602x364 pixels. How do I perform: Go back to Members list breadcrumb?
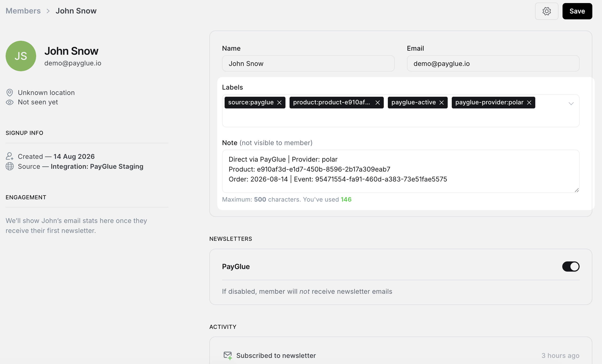pyautogui.click(x=23, y=11)
